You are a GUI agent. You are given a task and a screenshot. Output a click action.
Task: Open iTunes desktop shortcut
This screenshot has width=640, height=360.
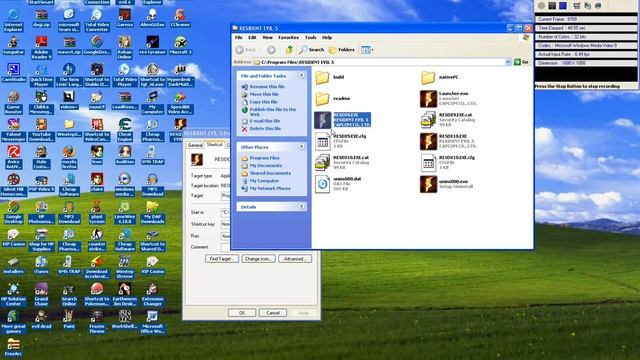pos(41,265)
